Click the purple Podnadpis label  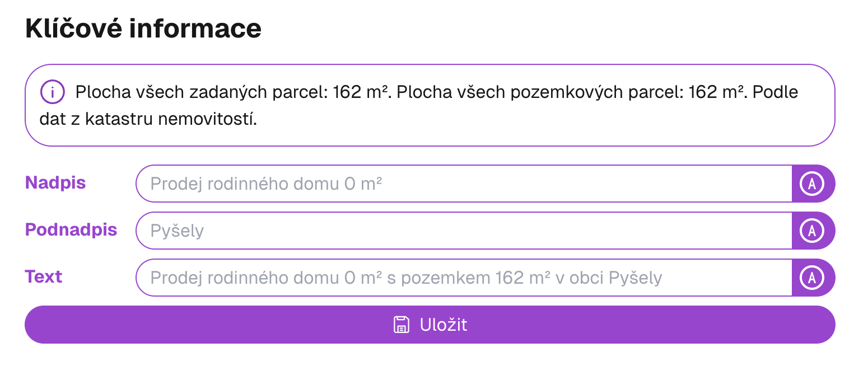click(x=71, y=230)
